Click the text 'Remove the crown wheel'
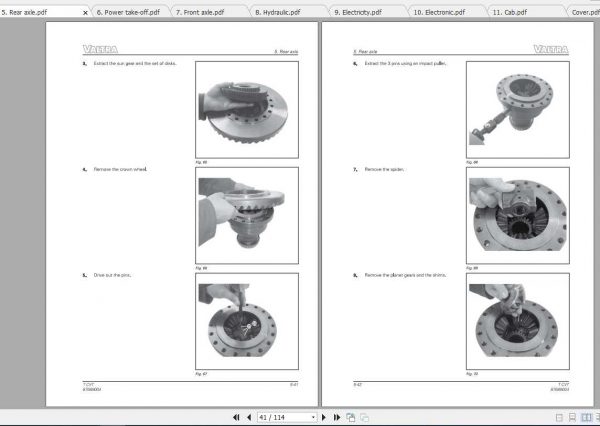The image size is (600, 426). point(120,169)
